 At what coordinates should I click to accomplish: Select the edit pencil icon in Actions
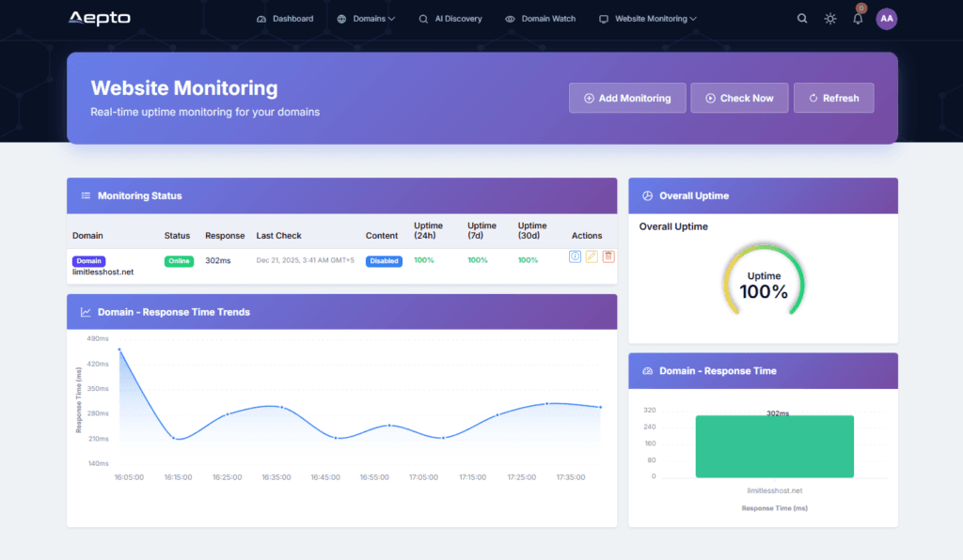592,256
